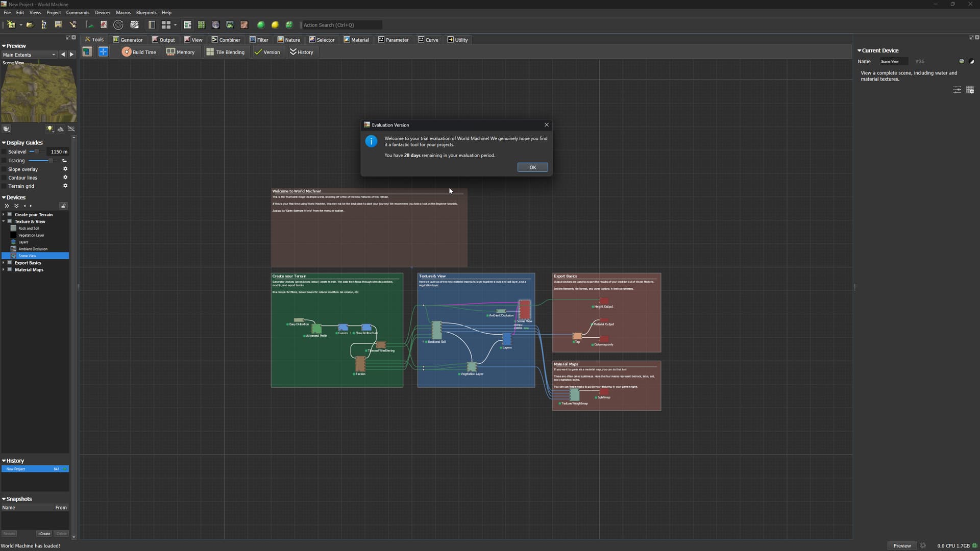Click OK in the Evaluation Version dialog
Screen dimensions: 980x551
click(x=532, y=167)
